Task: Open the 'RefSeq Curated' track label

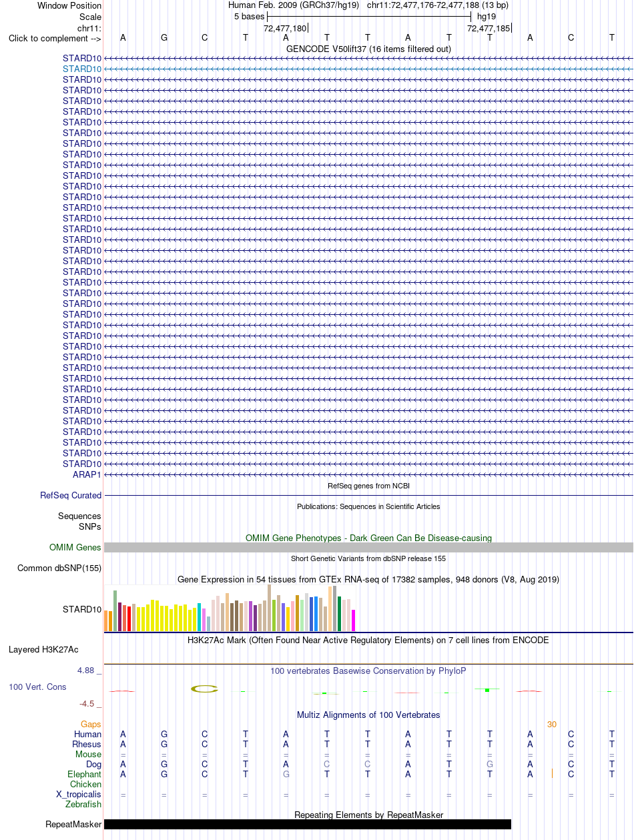Action: pyautogui.click(x=71, y=496)
